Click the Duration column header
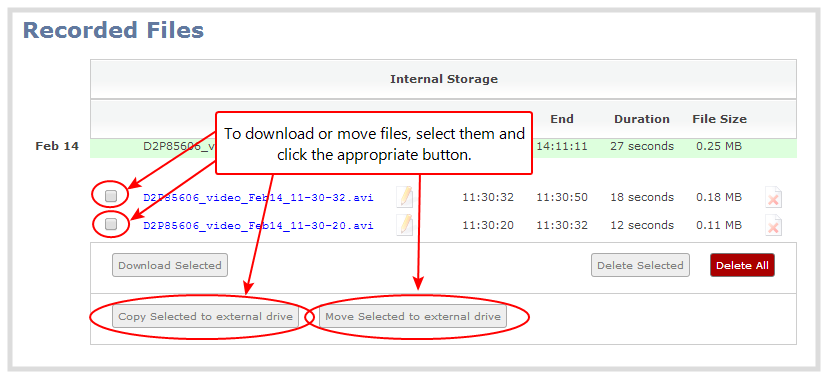This screenshot has width=828, height=379. (642, 119)
